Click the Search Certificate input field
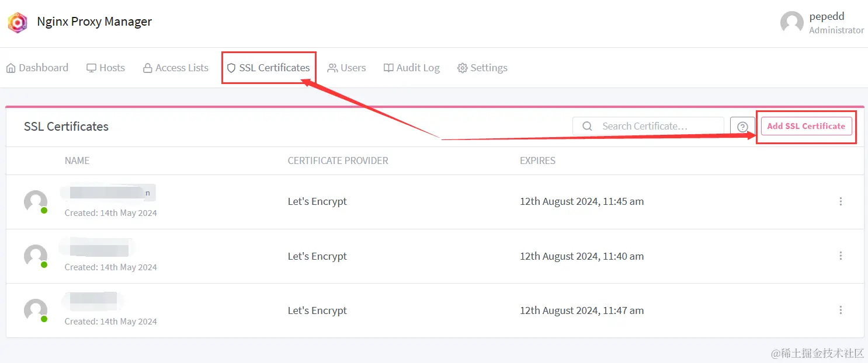 click(x=648, y=126)
